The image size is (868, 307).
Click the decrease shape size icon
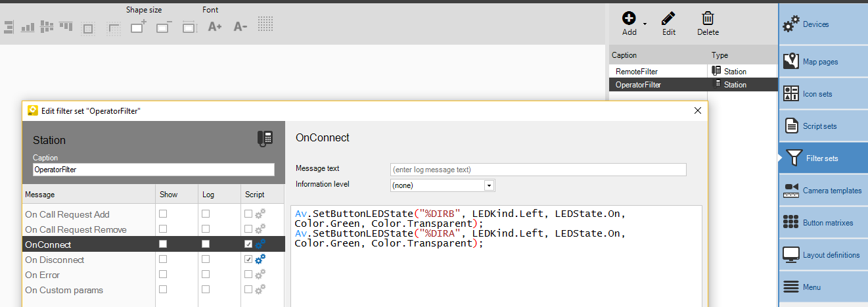click(x=164, y=27)
